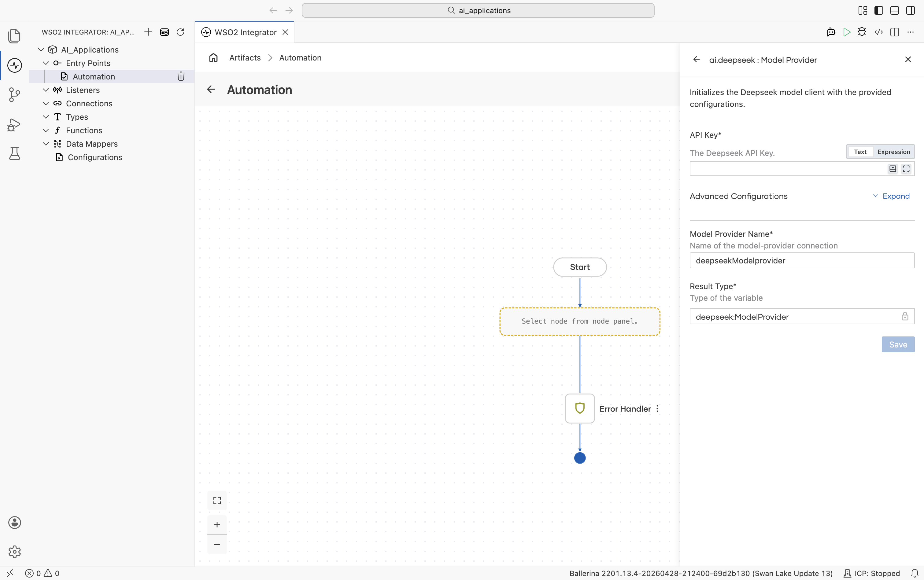The height and width of the screenshot is (580, 924).
Task: Close the WSO2 Integrator tab
Action: click(286, 32)
